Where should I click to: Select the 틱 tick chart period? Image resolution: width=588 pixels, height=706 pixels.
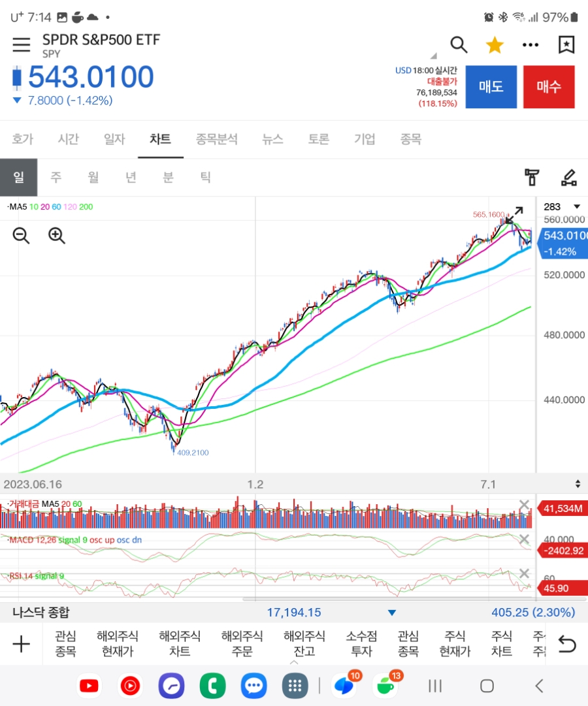[205, 177]
